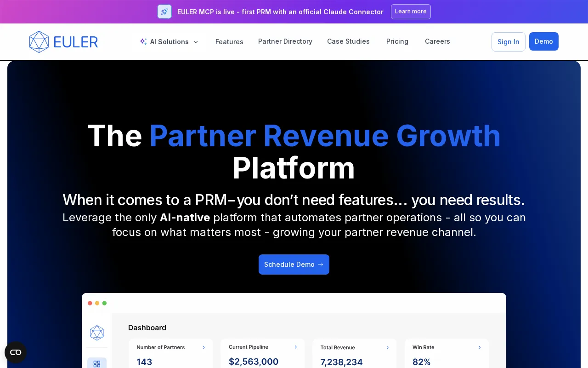Open the Current Pipeline card chevron
This screenshot has height=368, width=588.
(x=296, y=347)
